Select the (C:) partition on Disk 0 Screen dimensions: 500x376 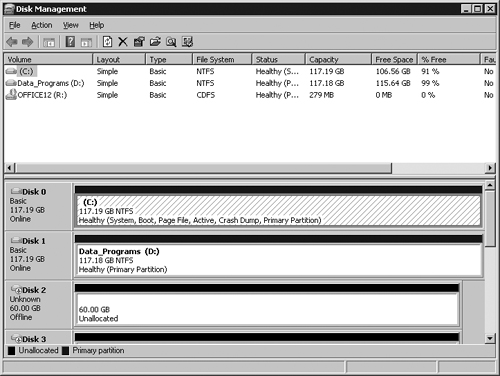pyautogui.click(x=278, y=211)
